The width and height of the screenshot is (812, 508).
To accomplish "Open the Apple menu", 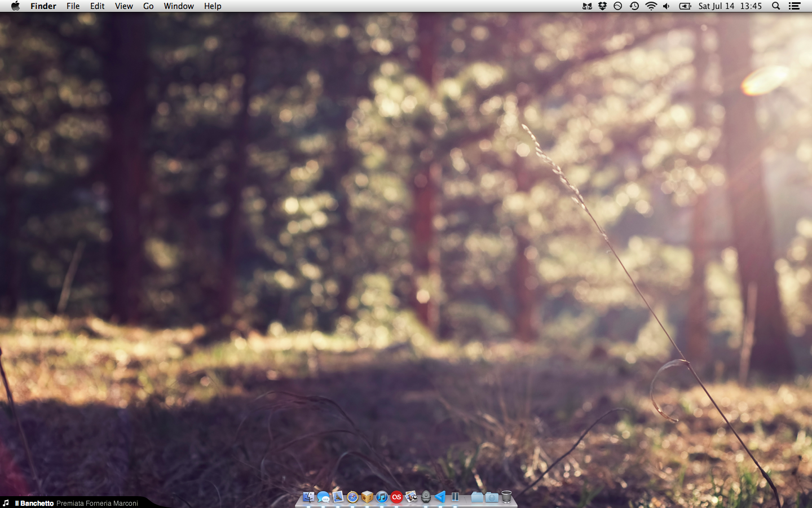I will point(15,6).
